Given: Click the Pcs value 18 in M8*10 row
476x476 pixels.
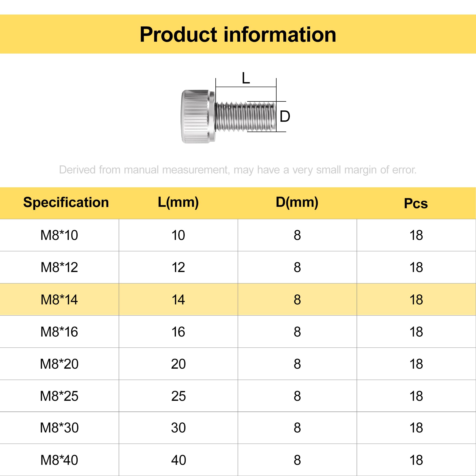Looking at the screenshot, I should pos(416,235).
